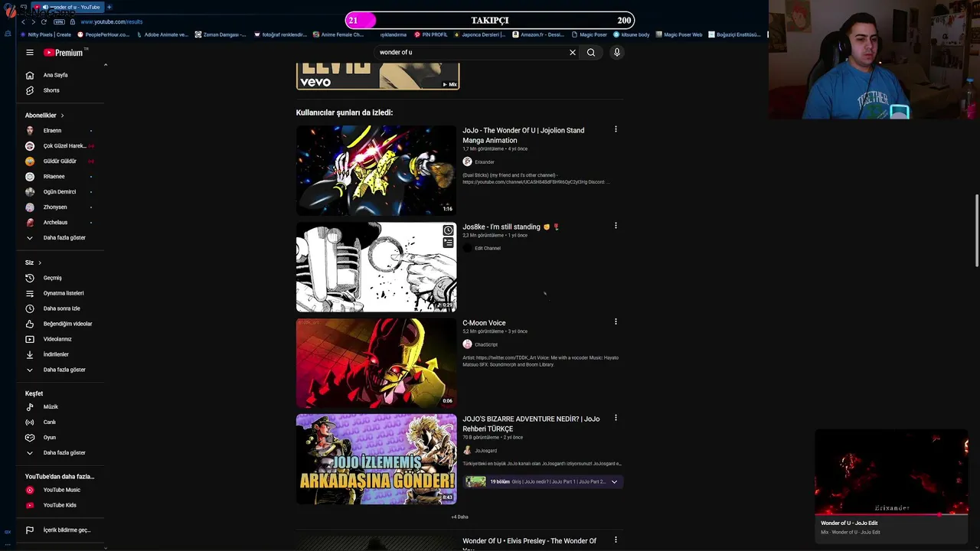980x551 pixels.
Task: Open JoJosgard channel link
Action: pos(485,451)
